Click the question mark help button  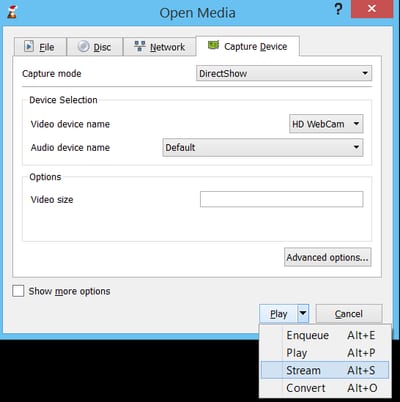tap(338, 9)
